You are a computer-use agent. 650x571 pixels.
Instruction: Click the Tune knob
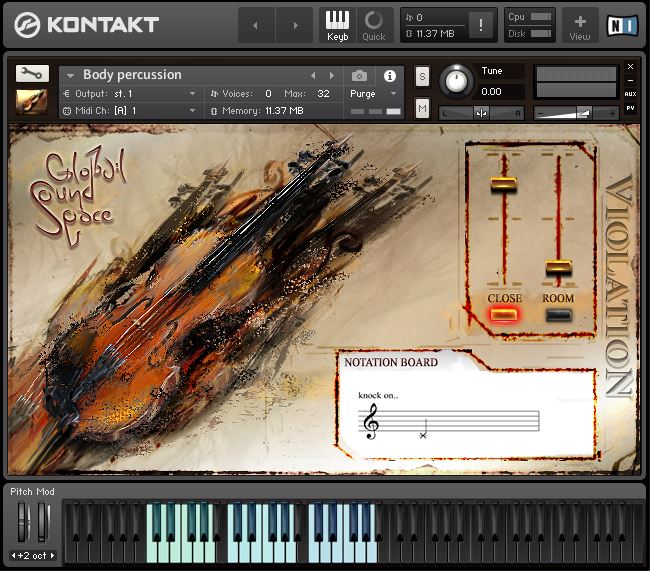[456, 81]
